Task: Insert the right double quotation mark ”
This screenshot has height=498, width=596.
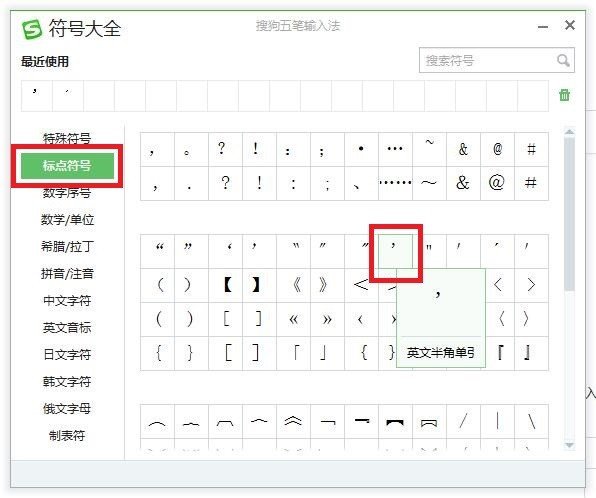Action: pos(192,251)
